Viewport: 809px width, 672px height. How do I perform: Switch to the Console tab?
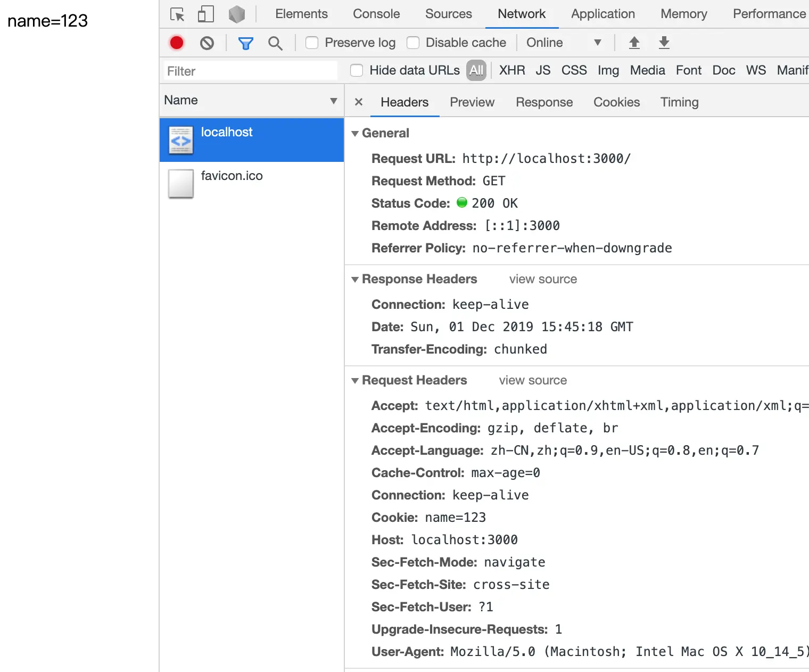[376, 14]
